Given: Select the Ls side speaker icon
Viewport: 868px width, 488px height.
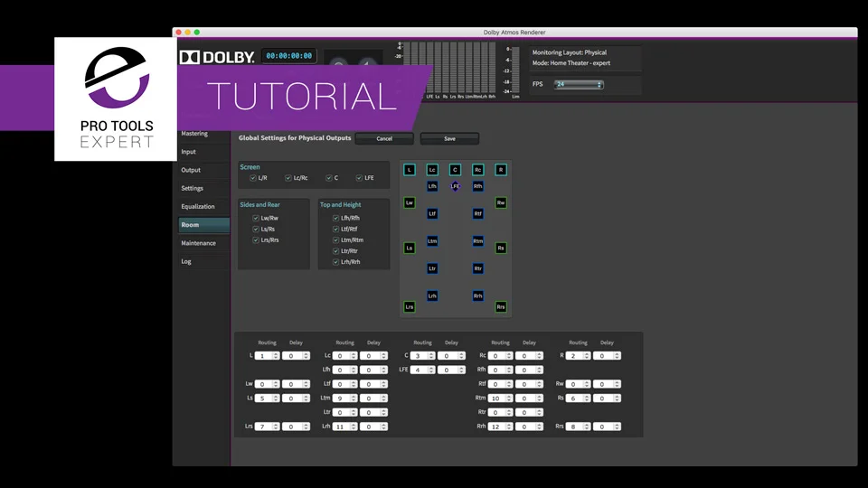Looking at the screenshot, I should coord(409,248).
